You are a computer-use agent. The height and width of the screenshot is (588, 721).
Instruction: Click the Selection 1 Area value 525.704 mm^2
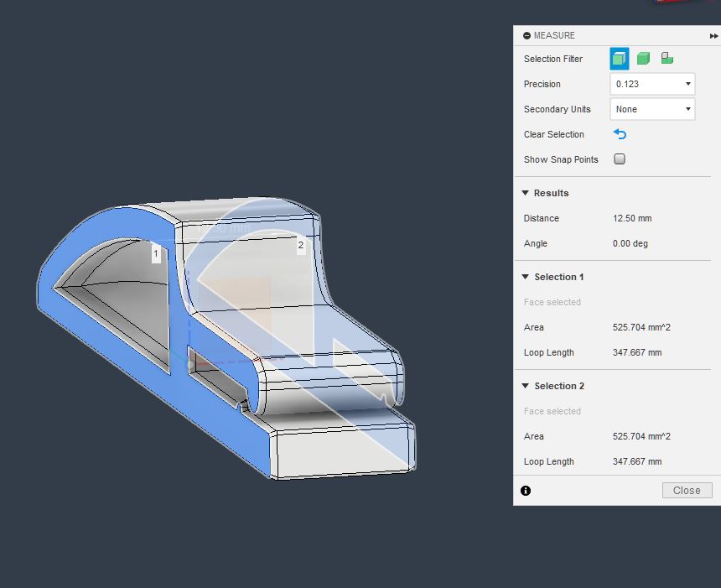pos(641,327)
